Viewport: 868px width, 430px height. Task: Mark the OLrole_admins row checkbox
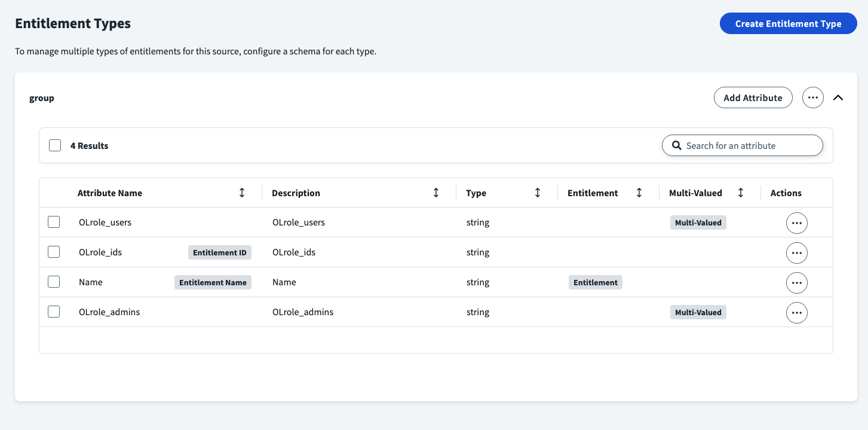pos(54,312)
